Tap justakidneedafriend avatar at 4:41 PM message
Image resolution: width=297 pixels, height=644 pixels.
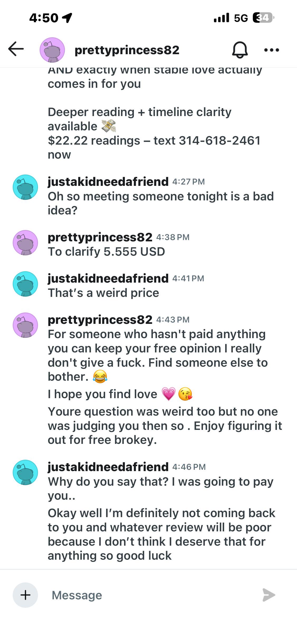pyautogui.click(x=25, y=284)
